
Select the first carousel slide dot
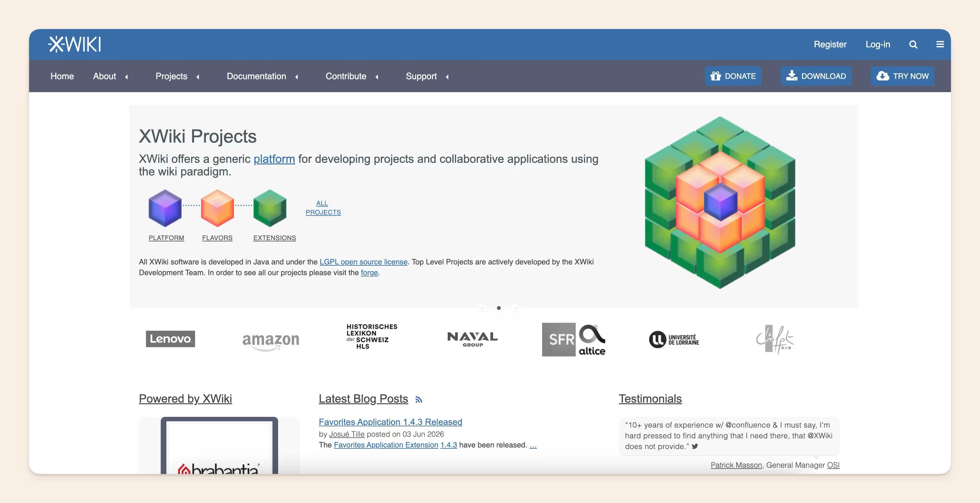[482, 308]
